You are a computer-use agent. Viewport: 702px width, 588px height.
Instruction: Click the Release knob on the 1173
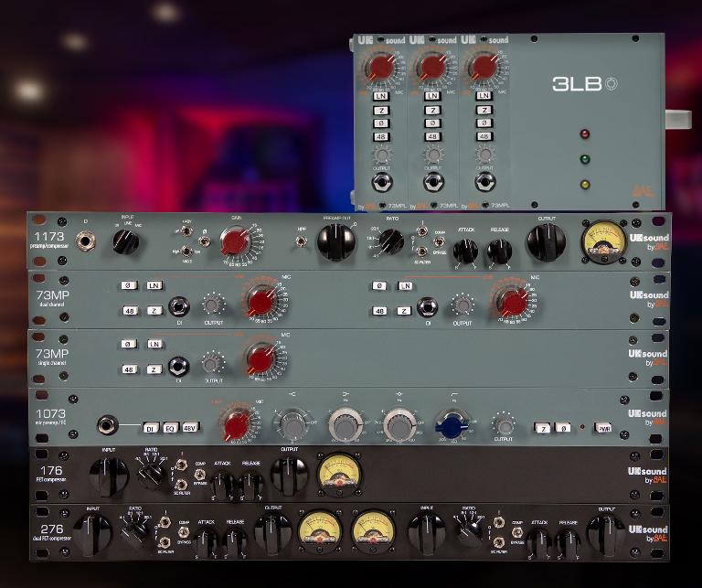(x=499, y=251)
